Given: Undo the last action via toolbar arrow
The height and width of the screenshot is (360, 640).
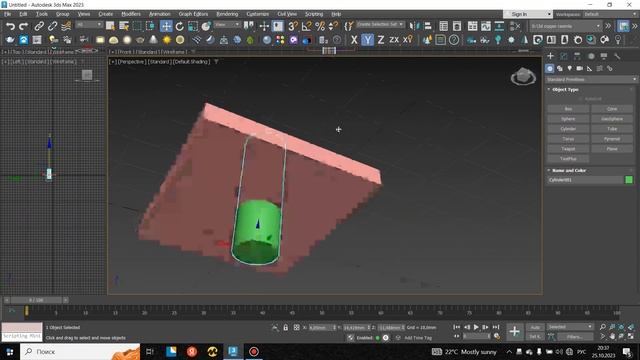Looking at the screenshot, I should pos(10,26).
